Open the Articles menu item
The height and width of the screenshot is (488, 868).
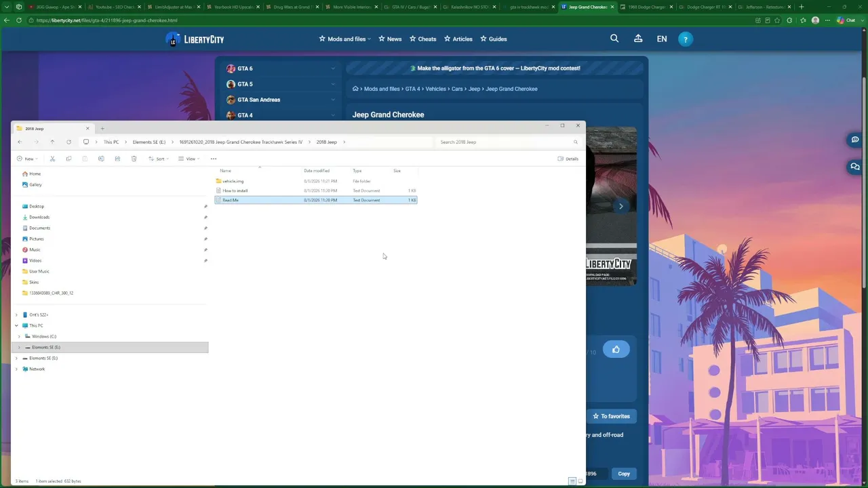point(458,39)
